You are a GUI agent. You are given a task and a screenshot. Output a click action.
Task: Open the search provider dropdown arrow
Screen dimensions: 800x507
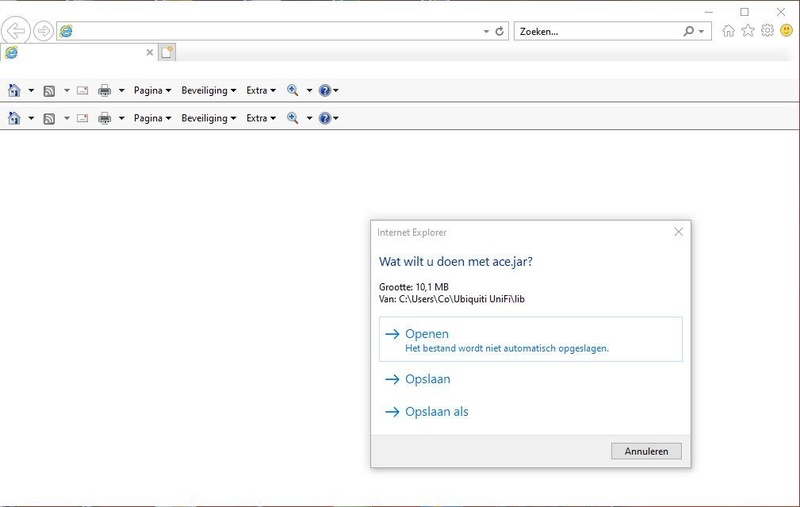(x=702, y=32)
